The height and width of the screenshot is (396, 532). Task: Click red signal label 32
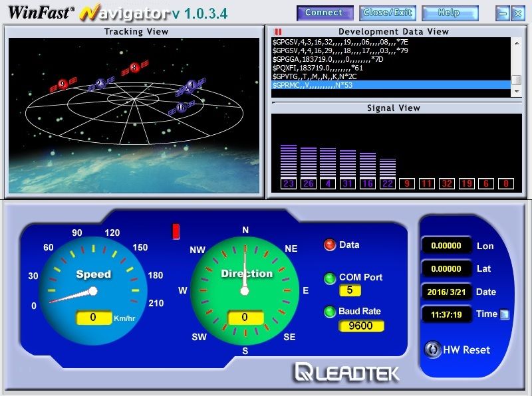pos(447,183)
